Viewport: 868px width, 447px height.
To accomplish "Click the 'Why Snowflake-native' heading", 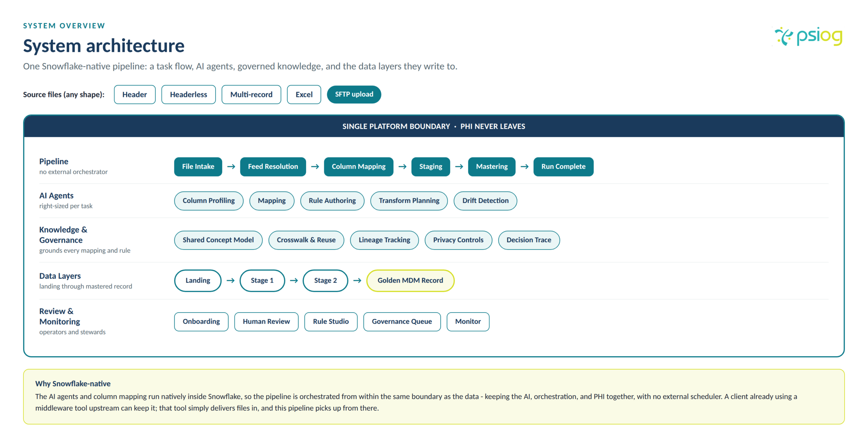I will [x=73, y=384].
